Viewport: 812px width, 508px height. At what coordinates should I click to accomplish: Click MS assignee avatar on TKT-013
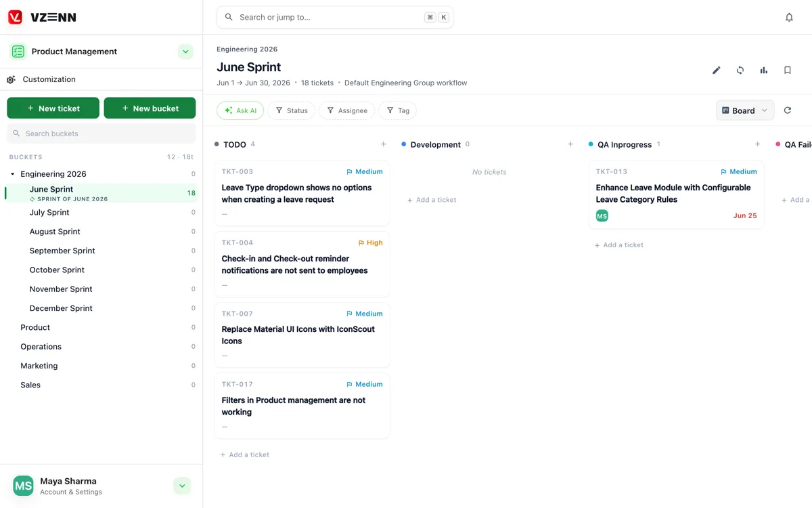coord(602,216)
